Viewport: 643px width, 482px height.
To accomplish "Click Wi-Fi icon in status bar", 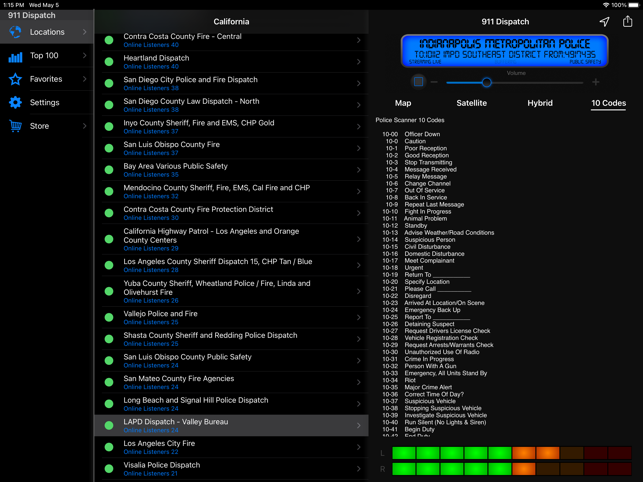I will [x=606, y=5].
